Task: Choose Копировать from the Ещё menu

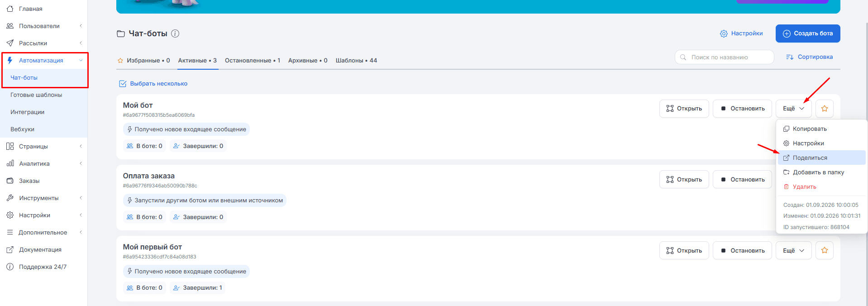Action: pyautogui.click(x=821, y=129)
